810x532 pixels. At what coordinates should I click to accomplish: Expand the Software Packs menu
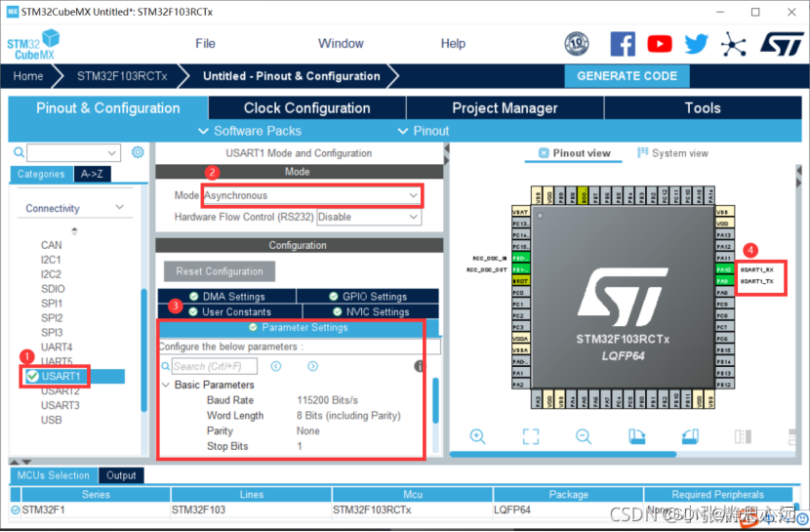tap(250, 131)
